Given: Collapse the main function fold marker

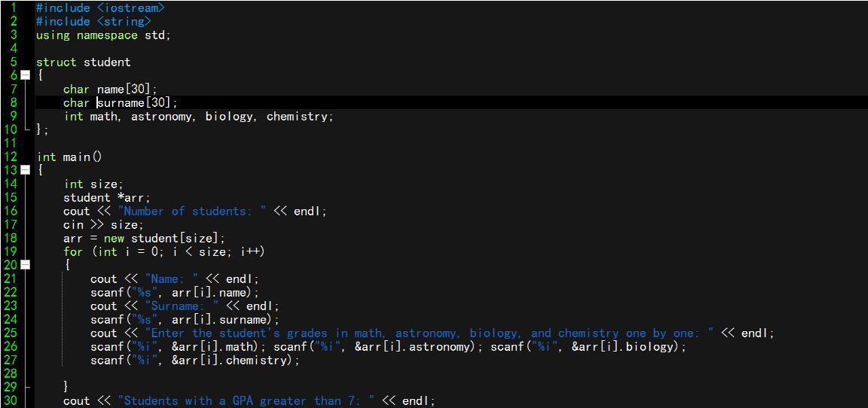Looking at the screenshot, I should [x=26, y=170].
